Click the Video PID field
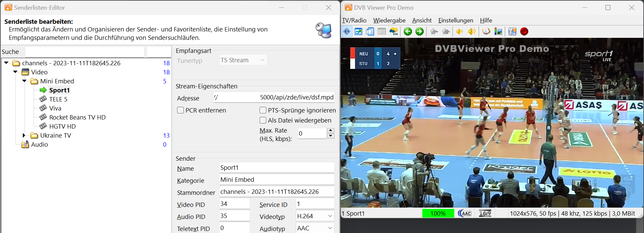Viewport: 644px width, 233px height. click(x=234, y=204)
